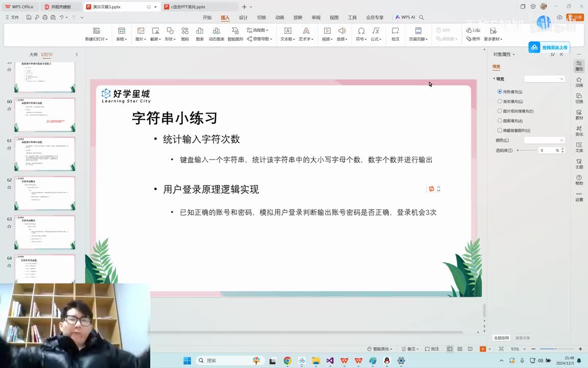Open the 文库 library sidebar panel
The image size is (588, 368).
pos(579,147)
